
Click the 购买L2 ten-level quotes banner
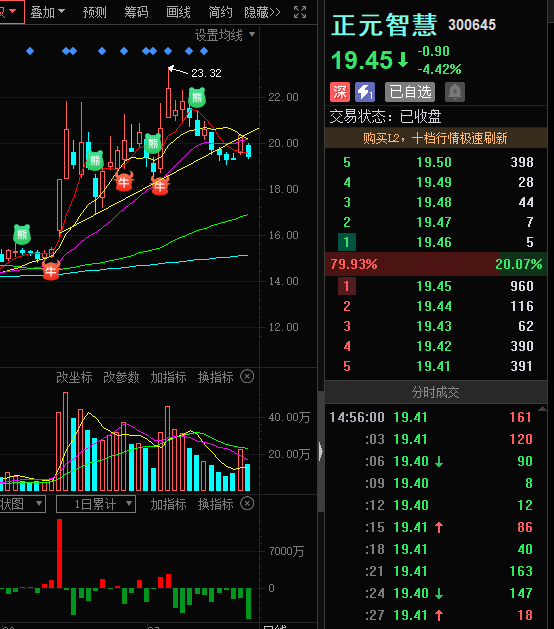coord(436,138)
